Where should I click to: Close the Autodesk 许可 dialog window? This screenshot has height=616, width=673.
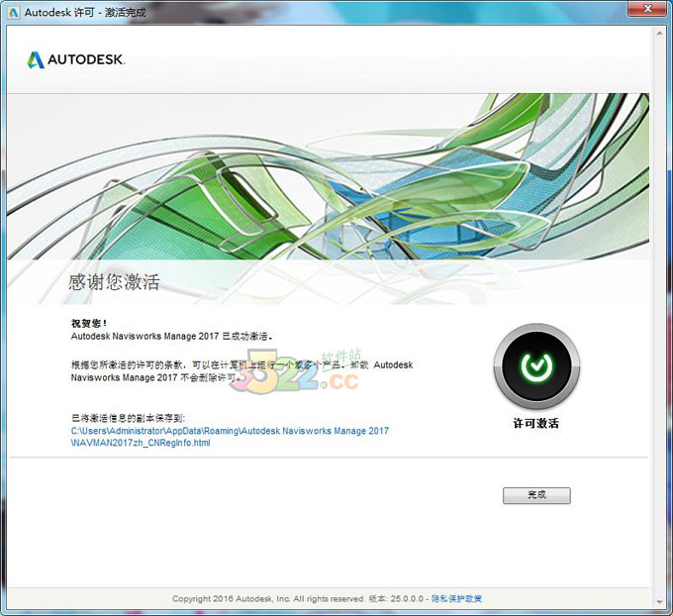click(x=647, y=8)
